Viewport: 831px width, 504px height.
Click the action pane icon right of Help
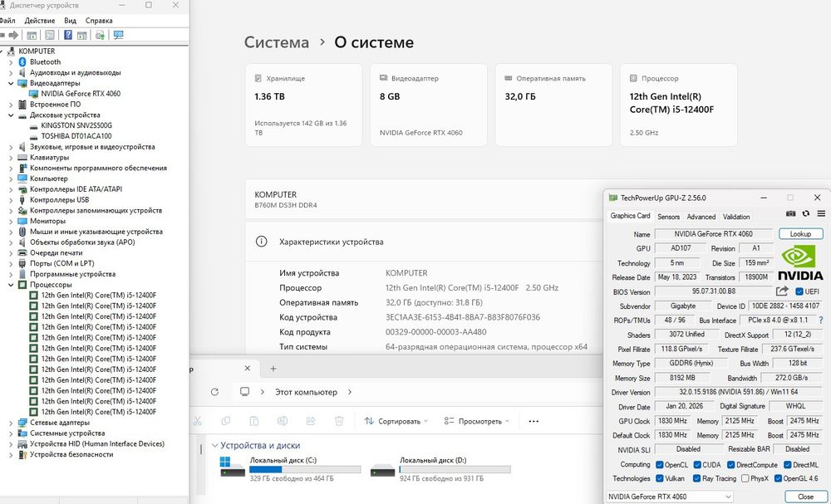tap(81, 35)
